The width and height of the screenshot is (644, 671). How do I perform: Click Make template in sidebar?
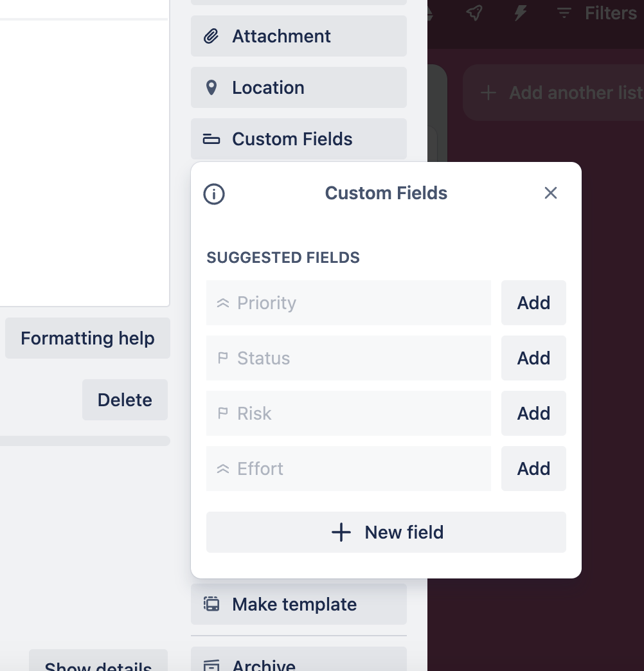[x=299, y=604]
